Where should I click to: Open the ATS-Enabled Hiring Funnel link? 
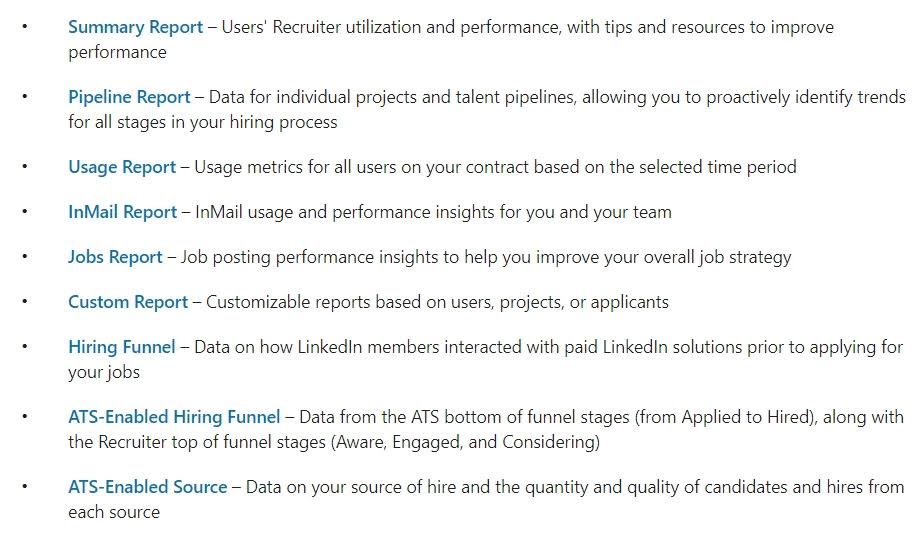click(x=175, y=417)
